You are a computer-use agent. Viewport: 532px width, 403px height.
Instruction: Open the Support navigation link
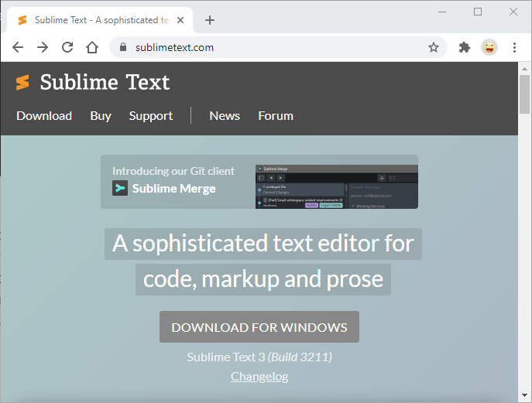coord(151,116)
